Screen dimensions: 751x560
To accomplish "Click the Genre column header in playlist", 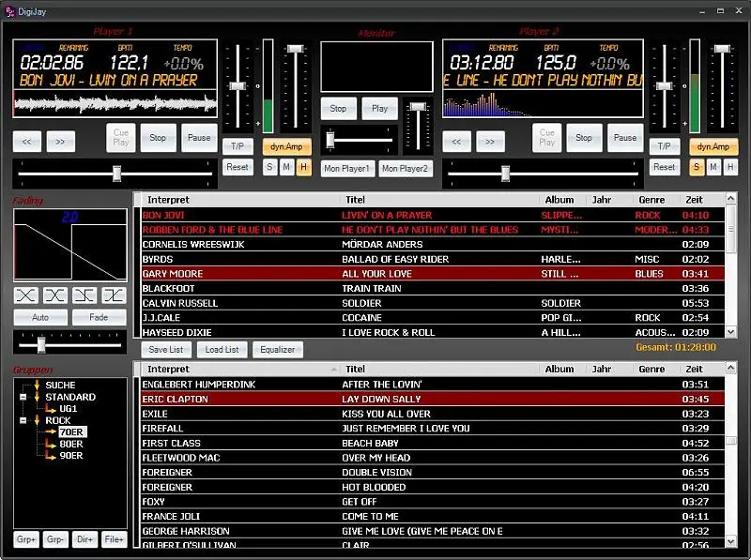I will (651, 200).
